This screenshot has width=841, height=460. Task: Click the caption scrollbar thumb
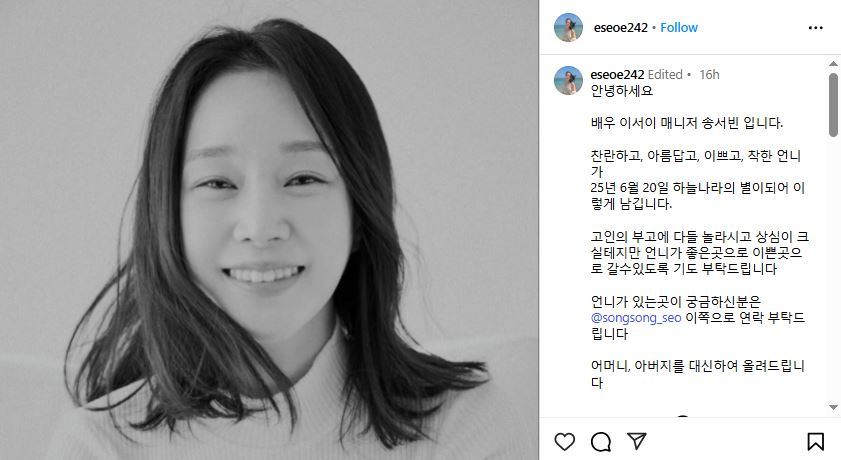(x=833, y=105)
